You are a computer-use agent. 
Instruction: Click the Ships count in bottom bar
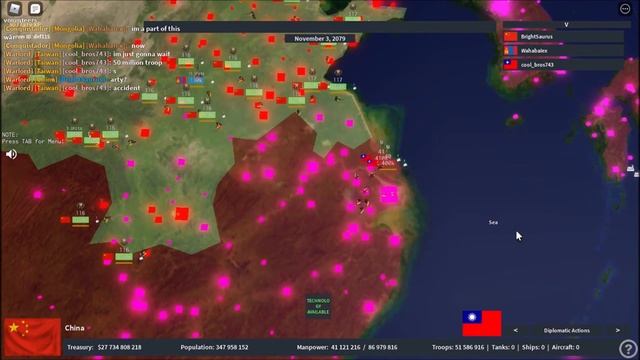pos(533,347)
